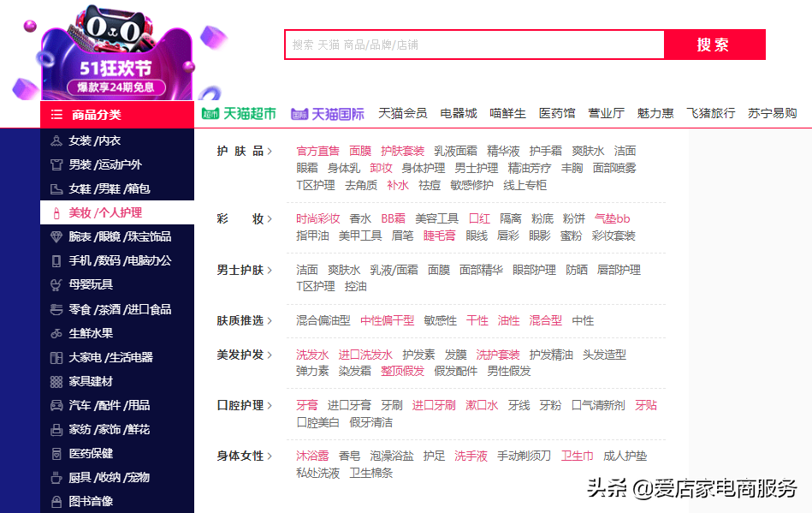Open the 睫毛膏 link

pyautogui.click(x=439, y=236)
